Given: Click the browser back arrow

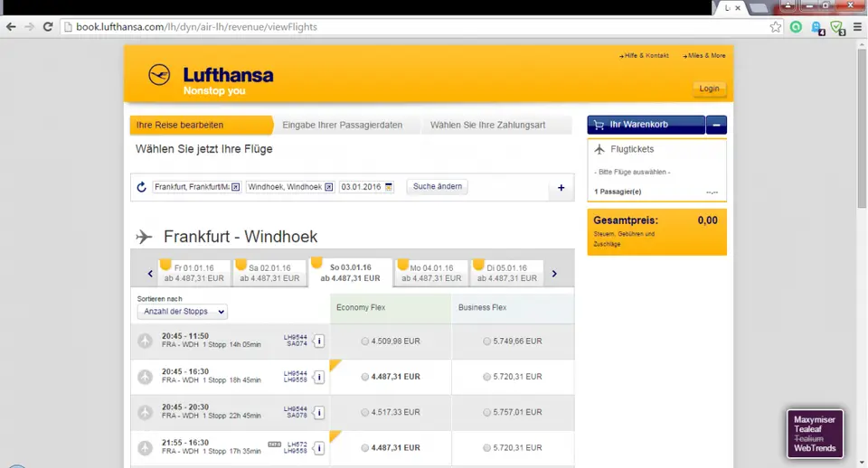Looking at the screenshot, I should click(11, 26).
